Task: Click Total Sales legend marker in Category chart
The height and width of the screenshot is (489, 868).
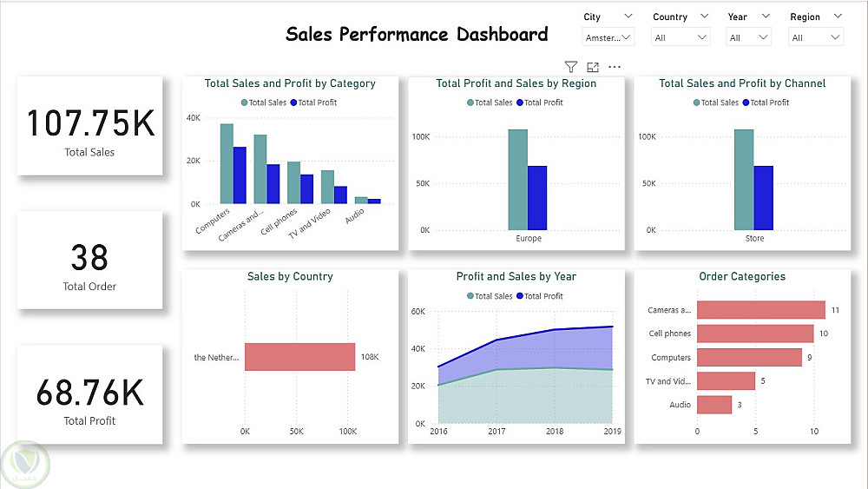Action: pyautogui.click(x=244, y=102)
